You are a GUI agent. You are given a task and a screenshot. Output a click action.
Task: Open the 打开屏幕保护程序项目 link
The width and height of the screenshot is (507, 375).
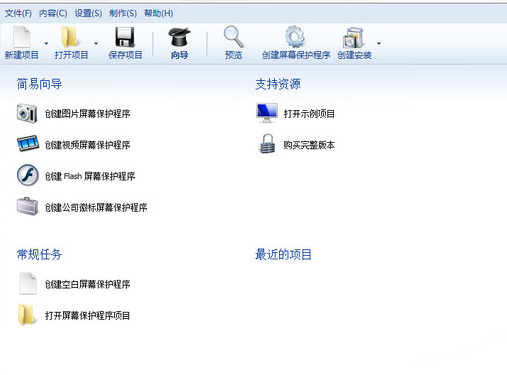pos(87,316)
